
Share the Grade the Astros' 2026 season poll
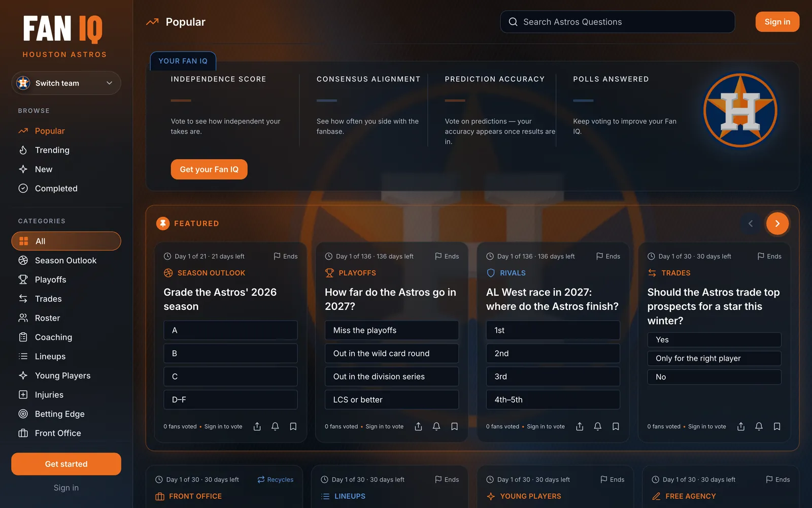point(257,426)
